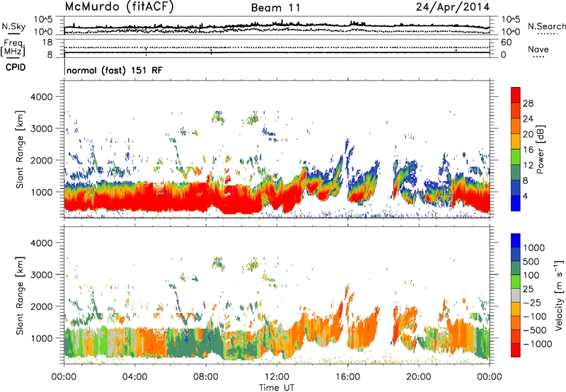Click 'Slant Range [km]' label of the velocity panel
The width and height of the screenshot is (566, 392).
tap(20, 295)
